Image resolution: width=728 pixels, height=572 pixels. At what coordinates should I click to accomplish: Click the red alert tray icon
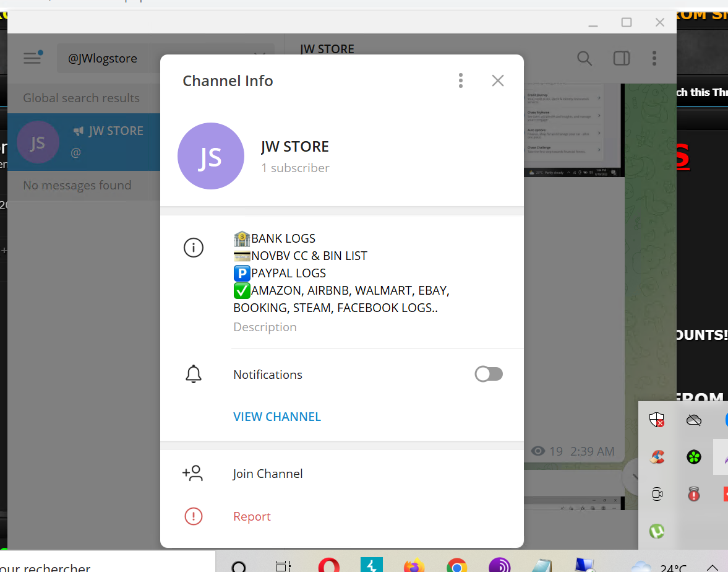click(x=693, y=494)
